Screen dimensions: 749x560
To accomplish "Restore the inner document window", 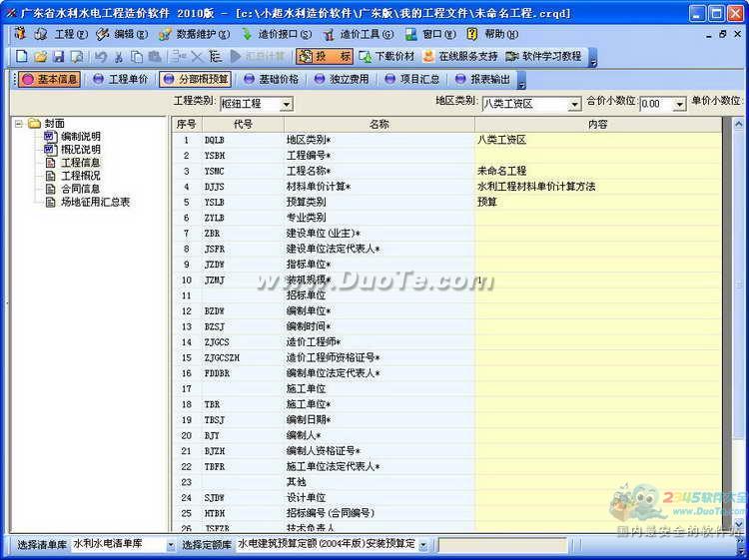I will click(x=722, y=34).
